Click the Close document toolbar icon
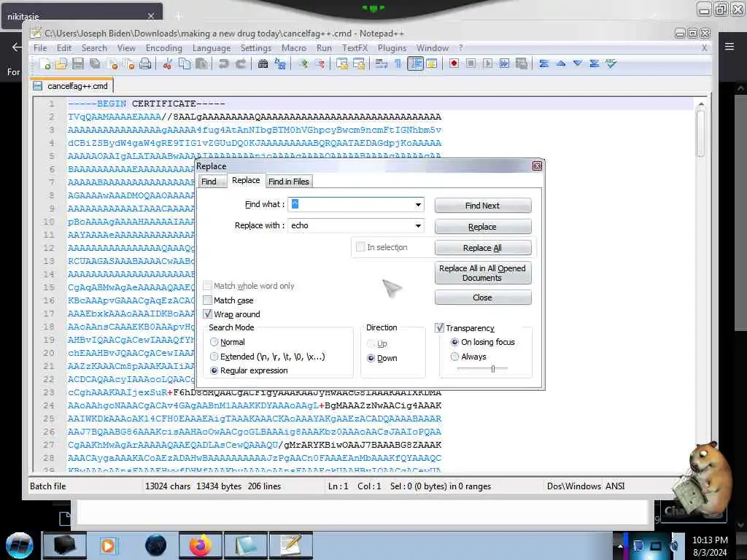The image size is (747, 560). (x=112, y=64)
